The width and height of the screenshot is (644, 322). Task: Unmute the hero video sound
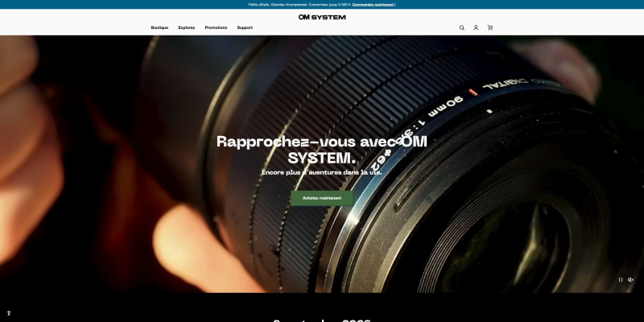[x=631, y=279]
